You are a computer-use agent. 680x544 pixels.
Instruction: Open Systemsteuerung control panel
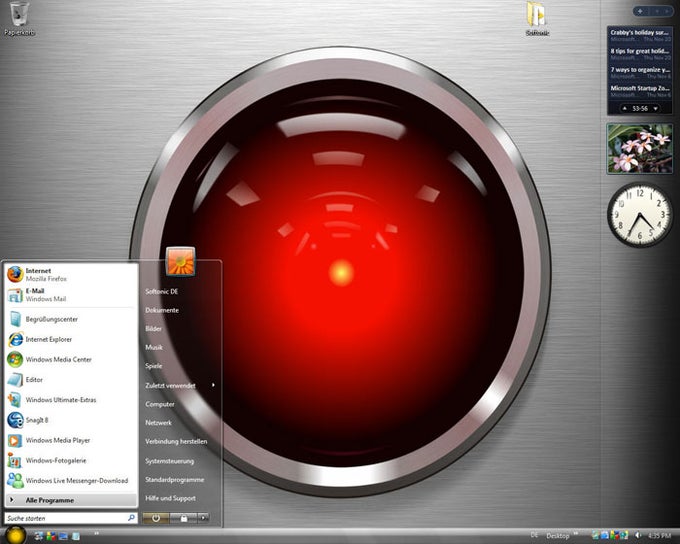[170, 461]
